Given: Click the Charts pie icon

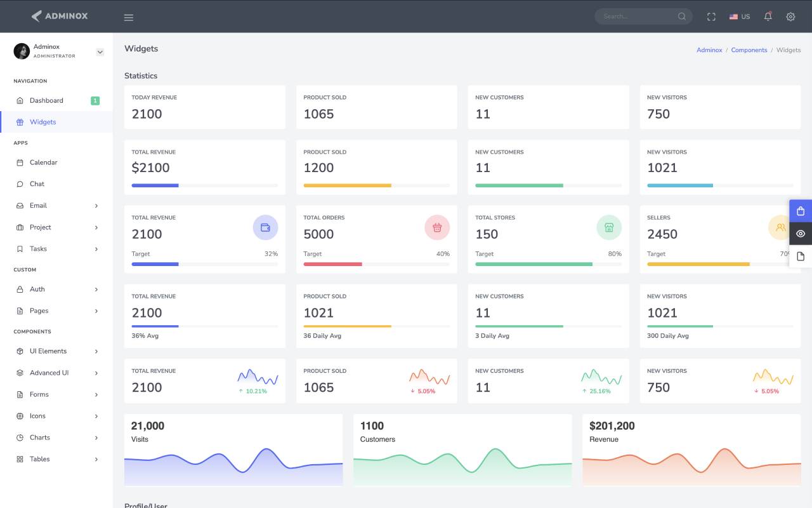Looking at the screenshot, I should point(20,438).
